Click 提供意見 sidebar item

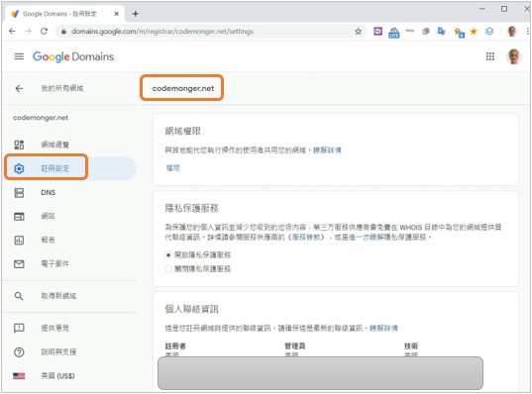[x=54, y=328]
